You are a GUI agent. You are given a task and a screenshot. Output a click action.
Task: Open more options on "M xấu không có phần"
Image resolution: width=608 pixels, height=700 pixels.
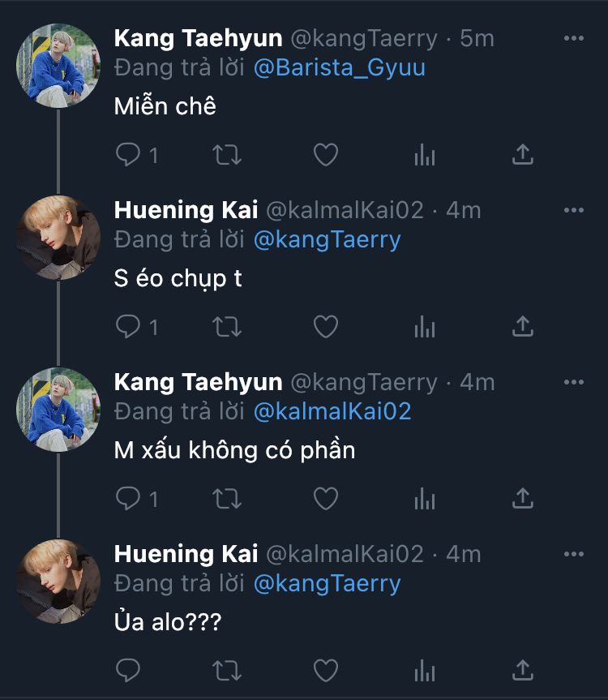pyautogui.click(x=574, y=382)
